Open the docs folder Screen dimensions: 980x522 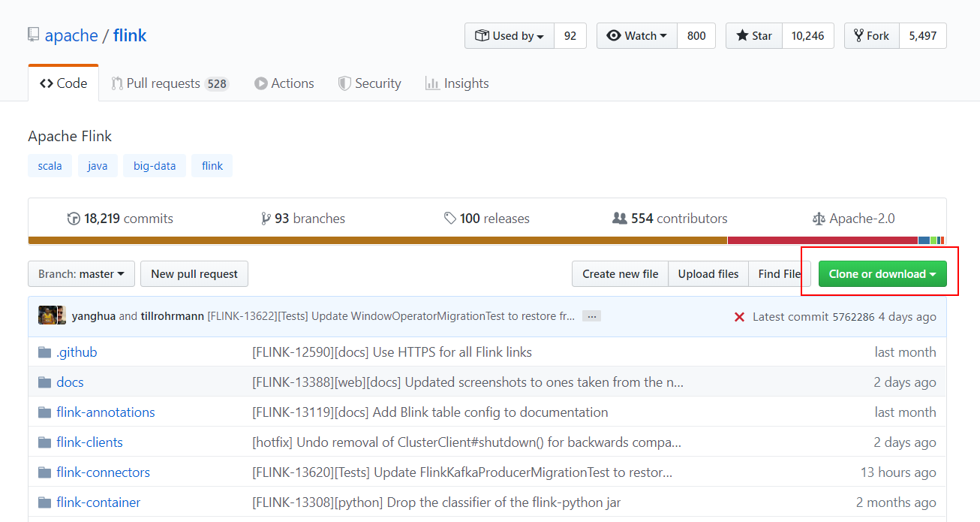(70, 382)
